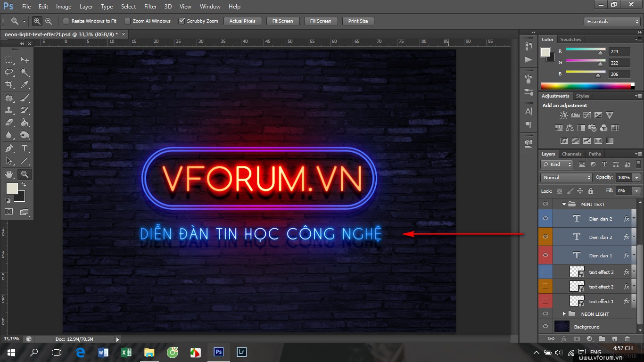Show the text effect 3 layer

545,271
